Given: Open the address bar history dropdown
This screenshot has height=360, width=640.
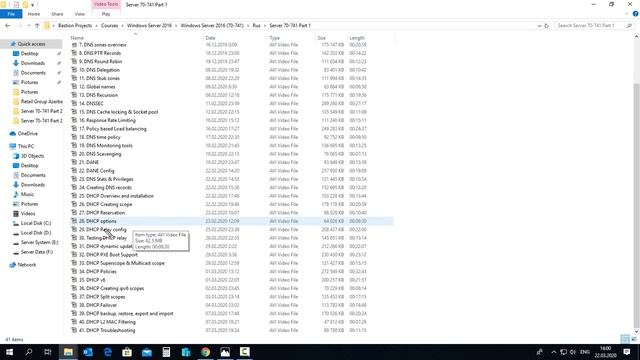Looking at the screenshot, I should tap(540, 25).
